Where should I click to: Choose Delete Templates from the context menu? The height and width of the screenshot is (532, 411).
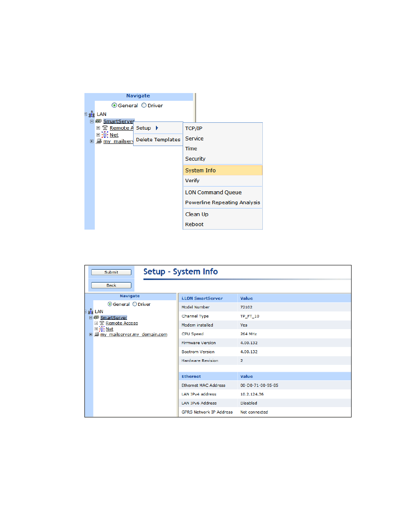click(158, 140)
